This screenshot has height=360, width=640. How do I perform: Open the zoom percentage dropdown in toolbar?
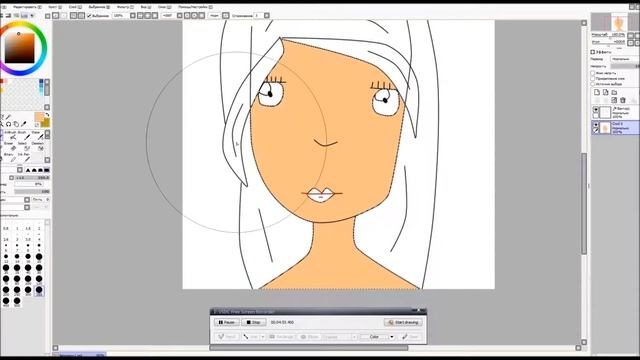[133, 16]
